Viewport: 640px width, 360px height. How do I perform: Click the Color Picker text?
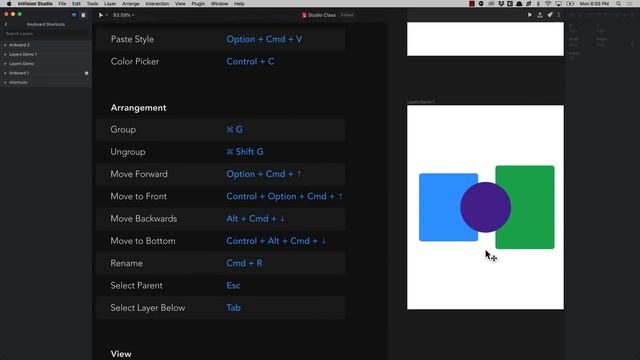[135, 62]
